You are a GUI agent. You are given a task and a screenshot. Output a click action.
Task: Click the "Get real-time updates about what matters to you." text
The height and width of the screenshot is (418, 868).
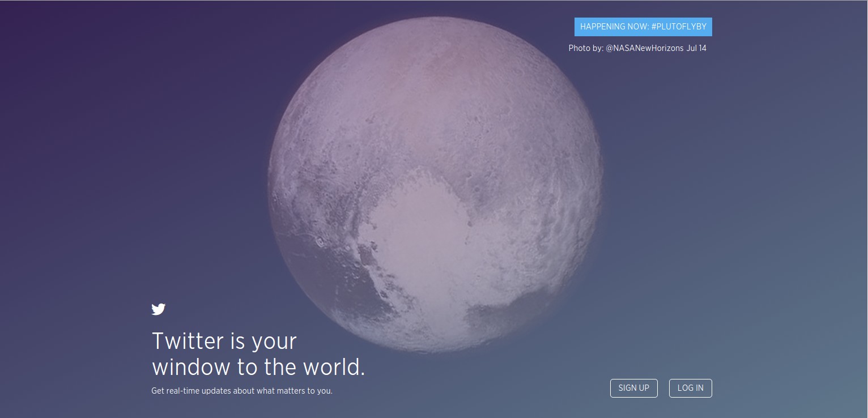point(242,391)
